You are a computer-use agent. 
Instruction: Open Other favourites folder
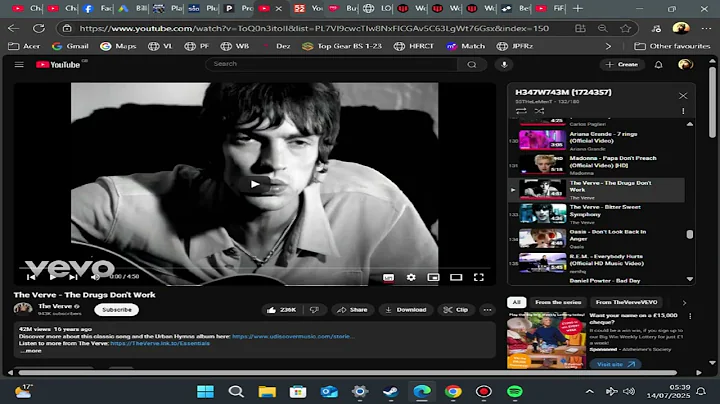pyautogui.click(x=672, y=46)
